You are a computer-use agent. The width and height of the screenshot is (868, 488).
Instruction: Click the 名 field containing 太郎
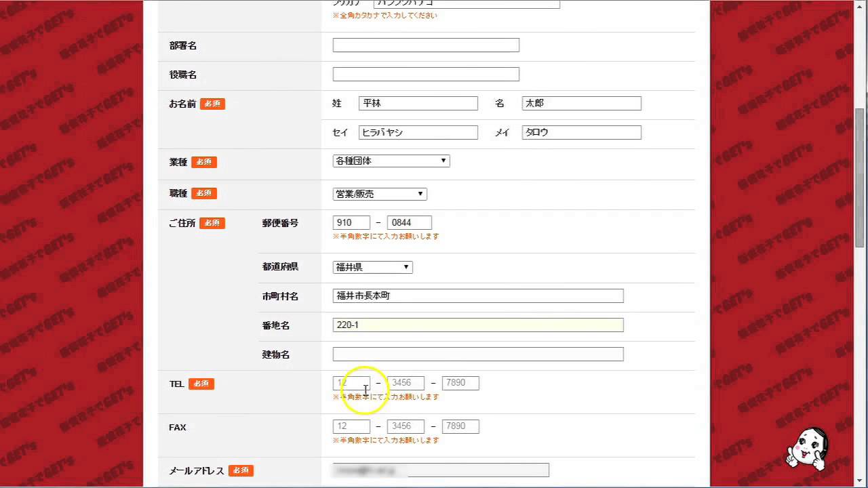click(582, 103)
